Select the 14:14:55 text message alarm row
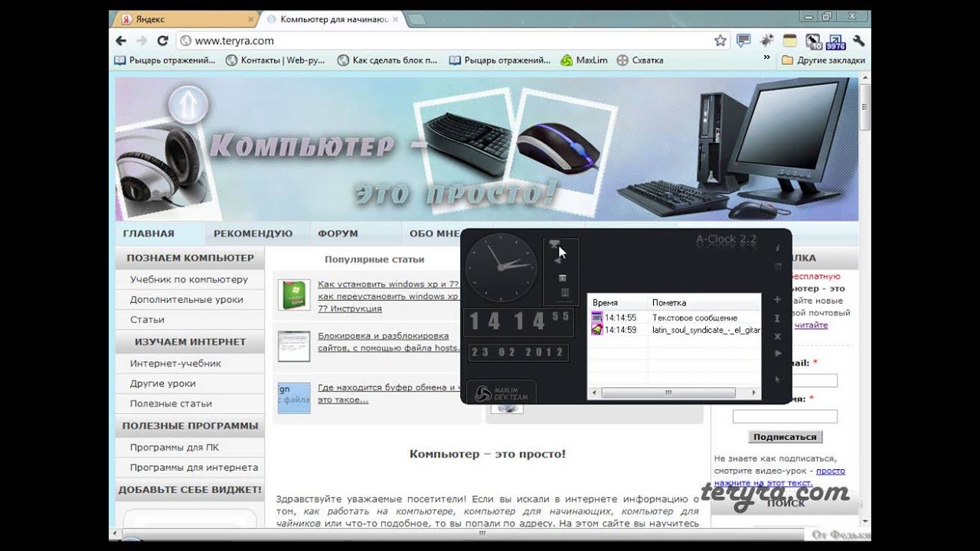 click(x=675, y=318)
